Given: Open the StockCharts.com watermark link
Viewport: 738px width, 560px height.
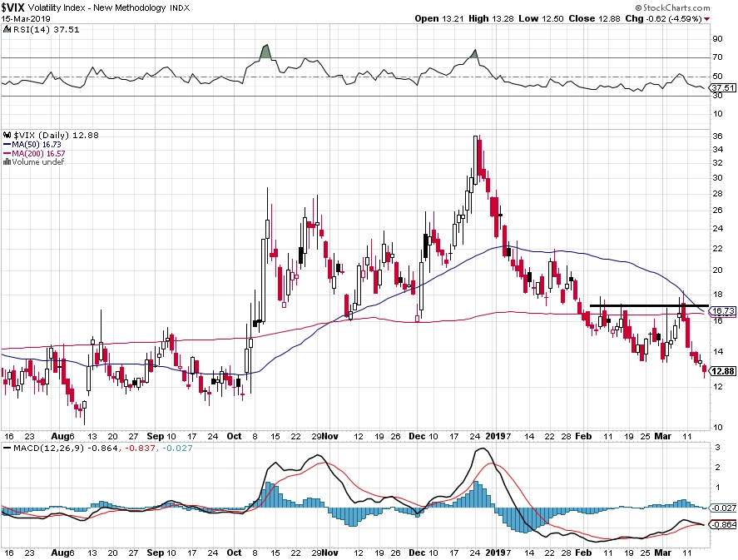Looking at the screenshot, I should point(673,7).
